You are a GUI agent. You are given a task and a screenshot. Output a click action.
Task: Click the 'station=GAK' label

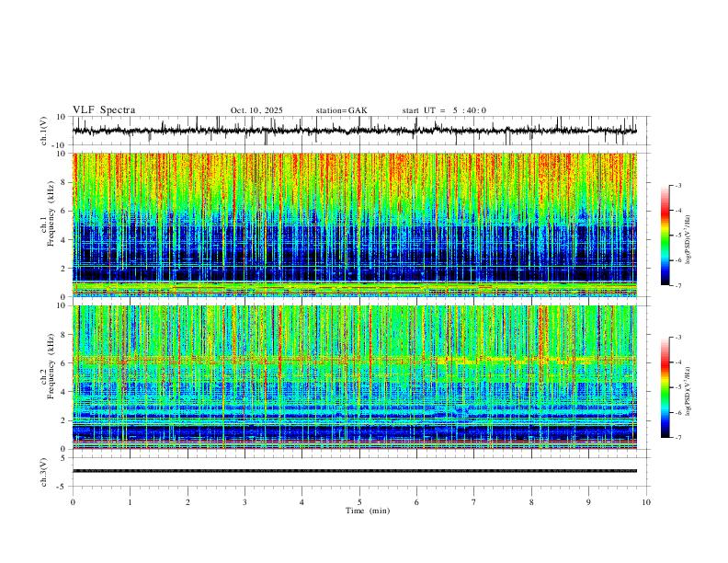pos(341,110)
